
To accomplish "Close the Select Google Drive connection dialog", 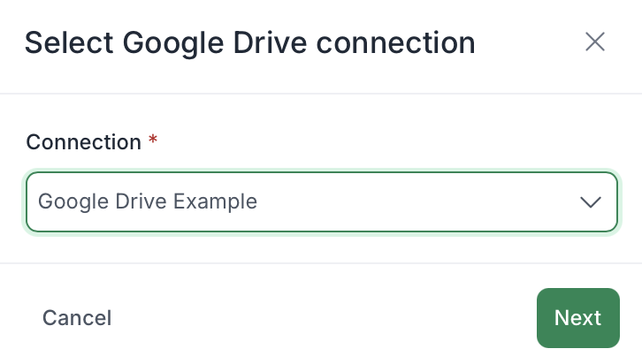I will 595,42.
